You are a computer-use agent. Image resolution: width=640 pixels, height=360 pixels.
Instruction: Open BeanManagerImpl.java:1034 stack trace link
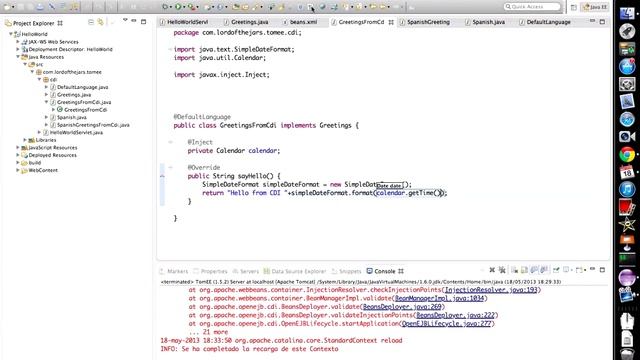point(440,298)
